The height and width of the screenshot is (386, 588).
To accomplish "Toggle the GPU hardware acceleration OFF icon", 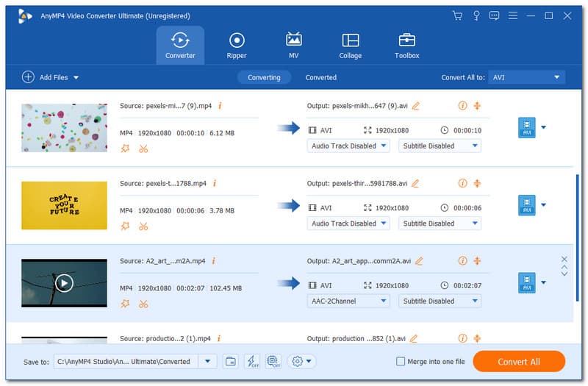I will click(273, 361).
